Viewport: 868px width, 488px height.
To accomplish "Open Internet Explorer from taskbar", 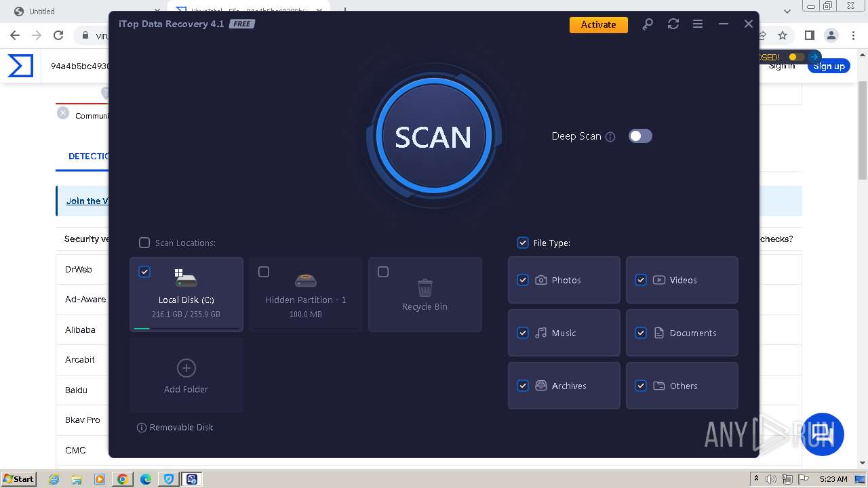I will [54, 479].
